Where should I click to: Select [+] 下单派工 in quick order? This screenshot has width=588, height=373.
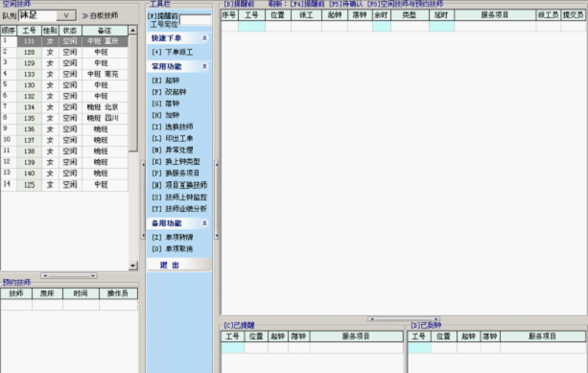pyautogui.click(x=173, y=52)
